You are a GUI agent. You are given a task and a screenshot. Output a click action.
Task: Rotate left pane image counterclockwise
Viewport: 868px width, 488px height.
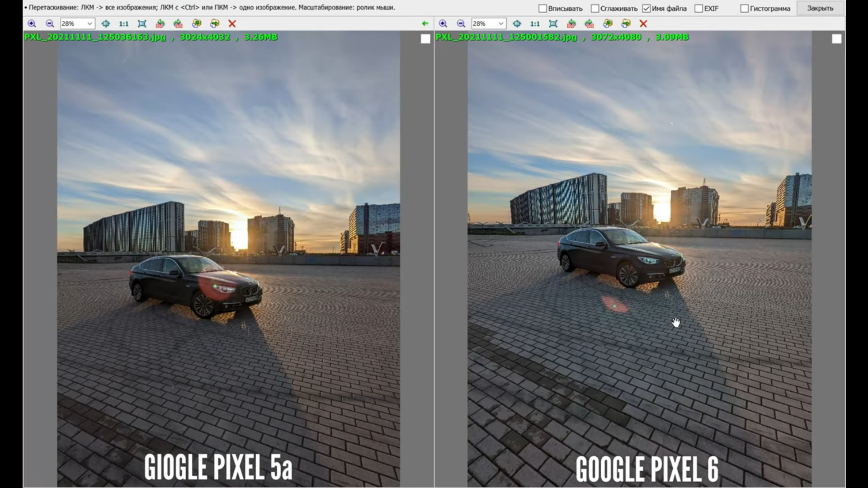(160, 23)
